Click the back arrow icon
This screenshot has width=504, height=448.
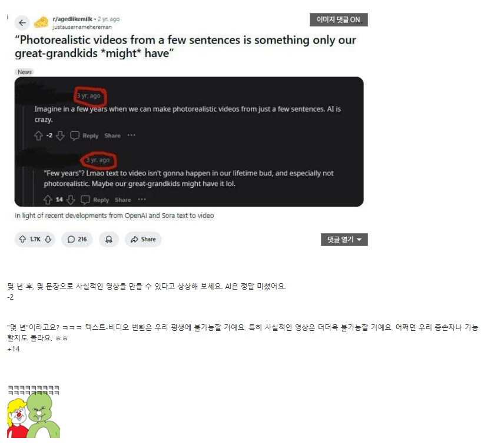point(22,23)
